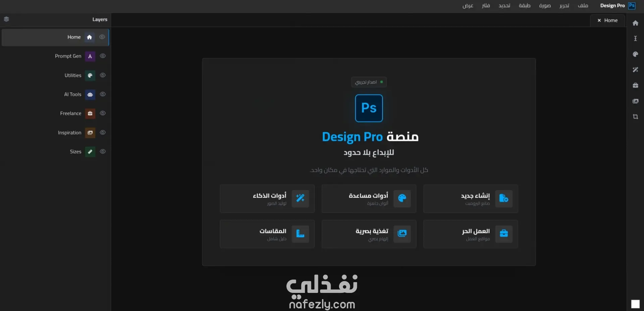Toggle visibility of the Freelance layer
Screen dimensions: 644x311
[x=103, y=113]
